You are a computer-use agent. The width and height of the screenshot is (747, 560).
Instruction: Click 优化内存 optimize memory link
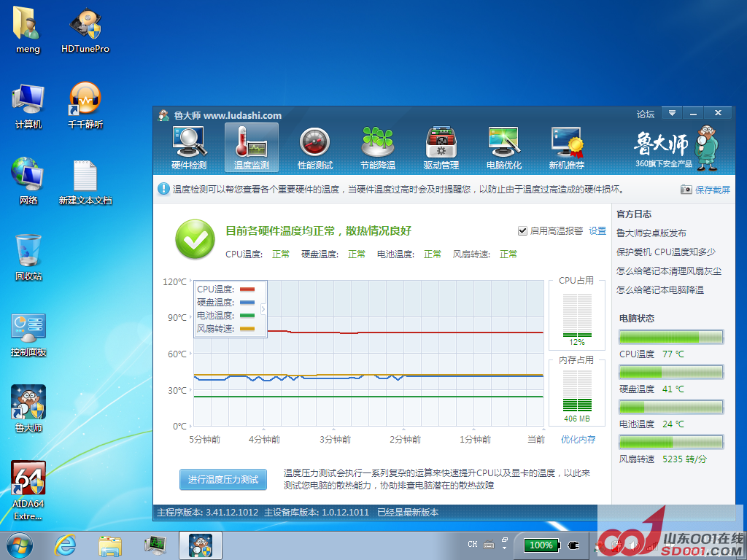(x=578, y=439)
